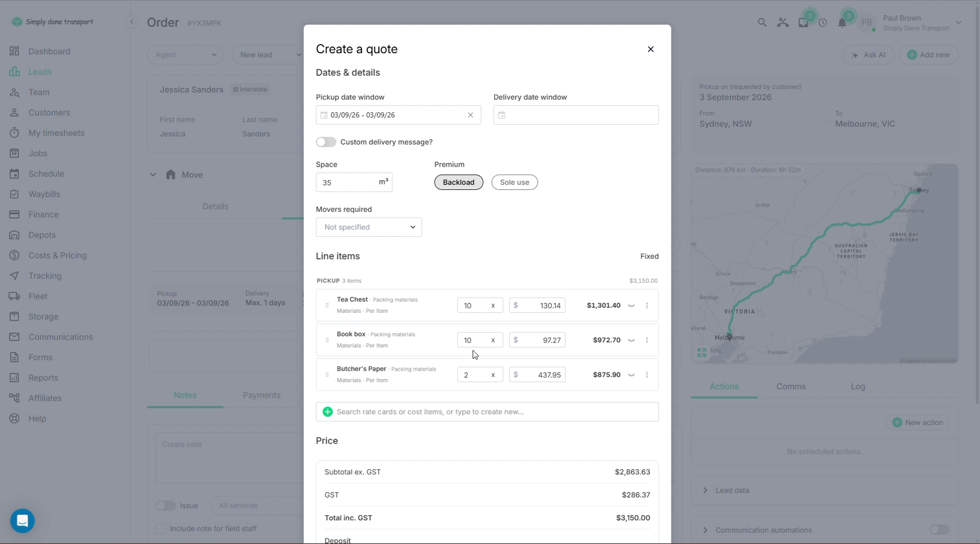
Task: Toggle Custom delivery message switch
Action: coord(326,142)
